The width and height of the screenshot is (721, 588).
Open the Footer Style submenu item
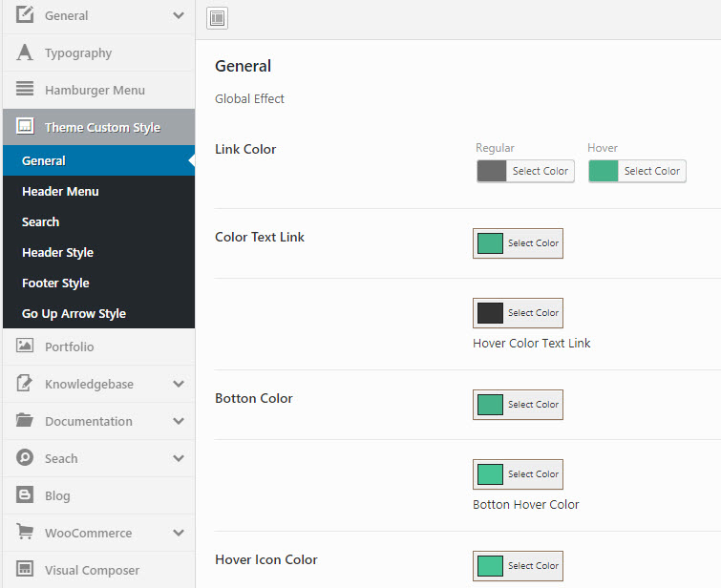tap(55, 283)
